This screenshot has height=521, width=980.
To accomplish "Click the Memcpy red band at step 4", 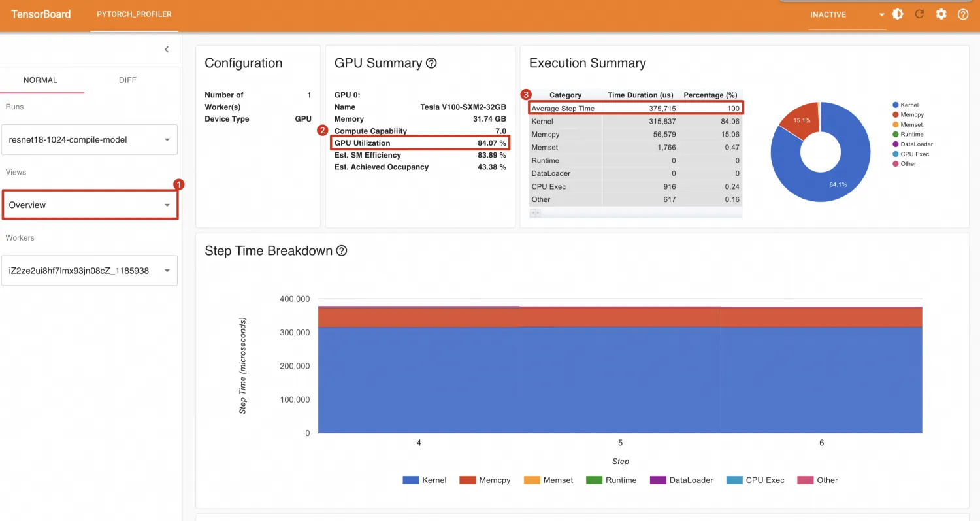I will point(419,317).
